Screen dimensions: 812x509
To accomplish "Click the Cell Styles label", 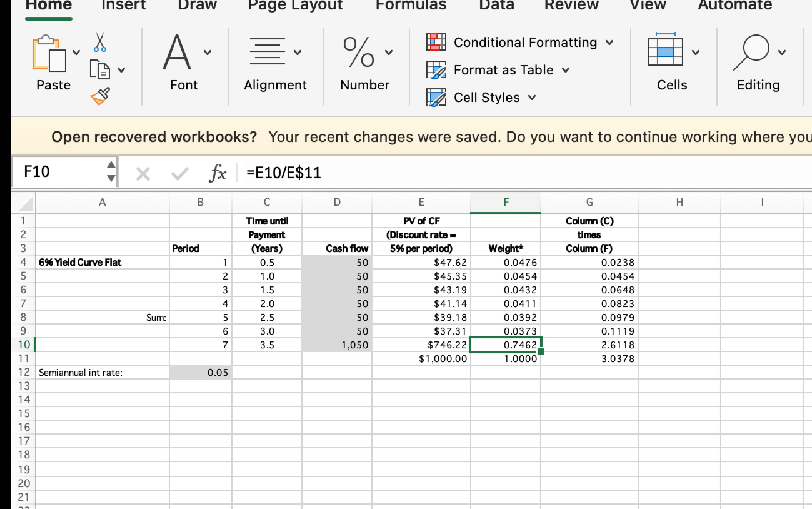I will pyautogui.click(x=487, y=98).
